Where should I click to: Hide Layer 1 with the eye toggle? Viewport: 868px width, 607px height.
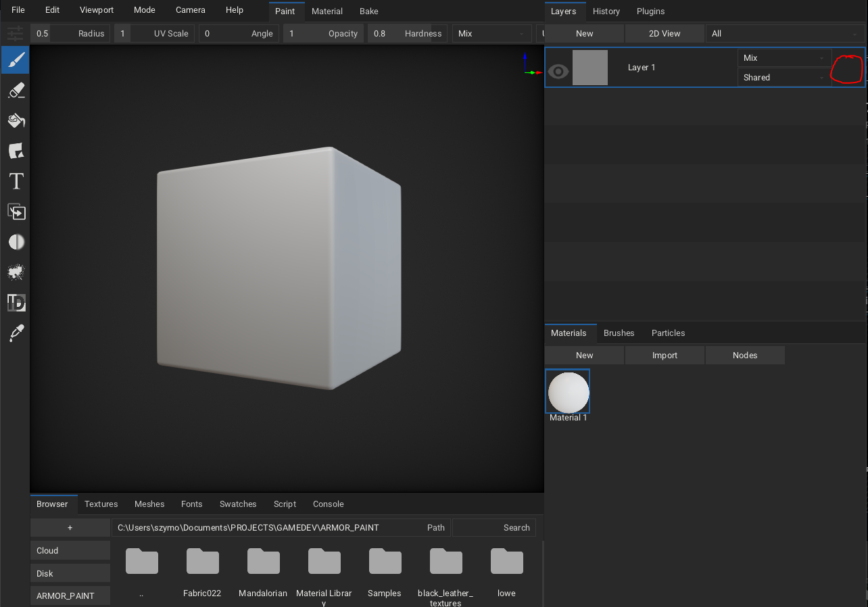[558, 71]
